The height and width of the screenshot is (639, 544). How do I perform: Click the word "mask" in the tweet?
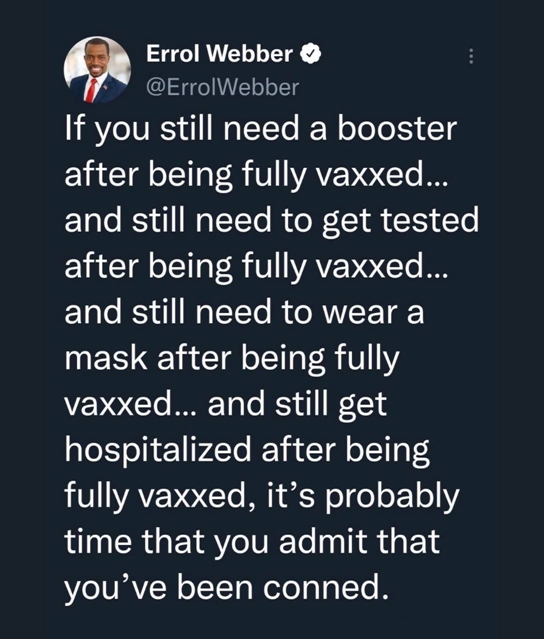[106, 357]
